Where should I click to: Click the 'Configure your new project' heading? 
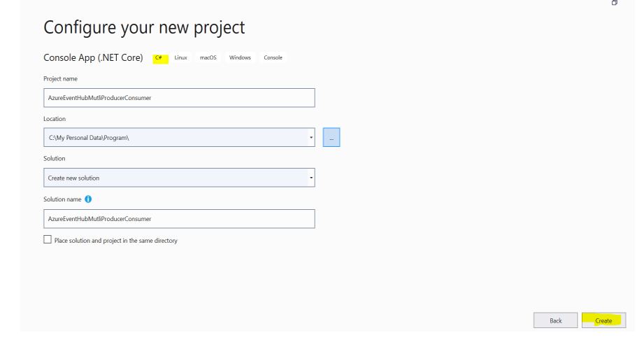[x=144, y=27]
